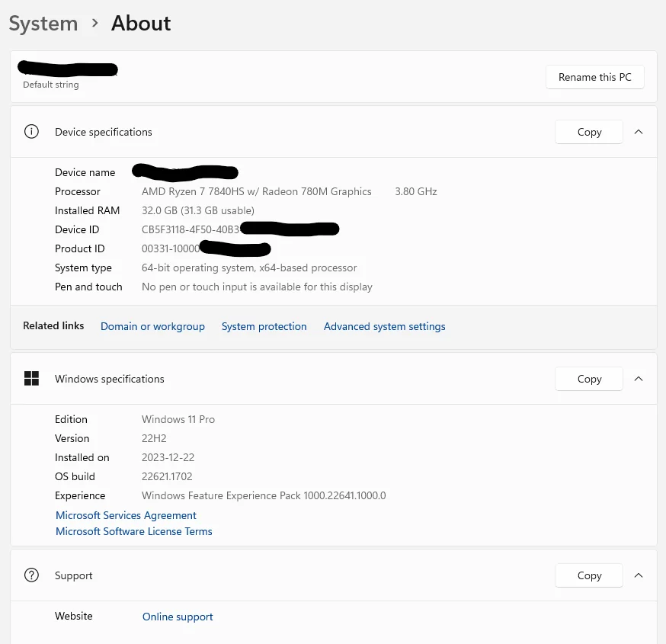Select No pen or touch input text
Screen dimensions: 666x644
[257, 287]
